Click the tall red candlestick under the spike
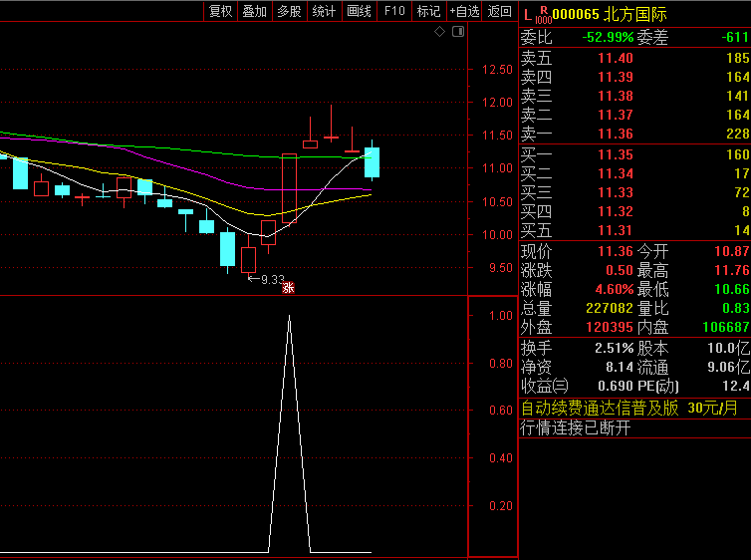The image size is (751, 560). pyautogui.click(x=289, y=188)
